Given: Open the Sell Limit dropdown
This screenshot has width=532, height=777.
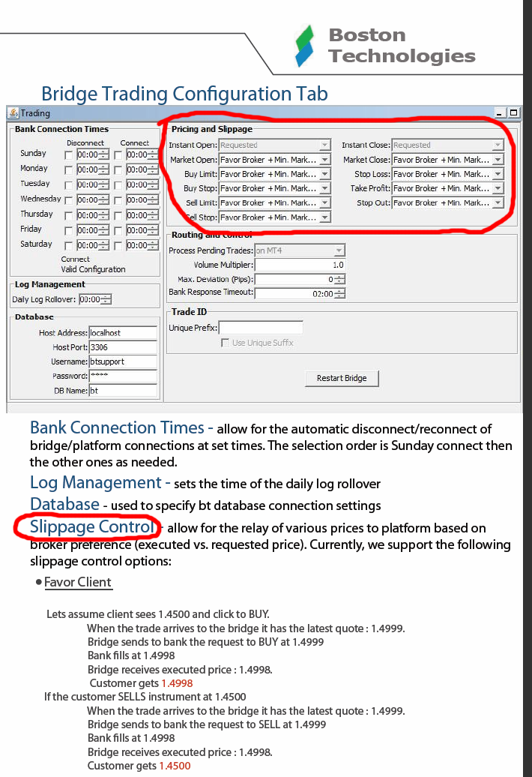Looking at the screenshot, I should (275, 202).
